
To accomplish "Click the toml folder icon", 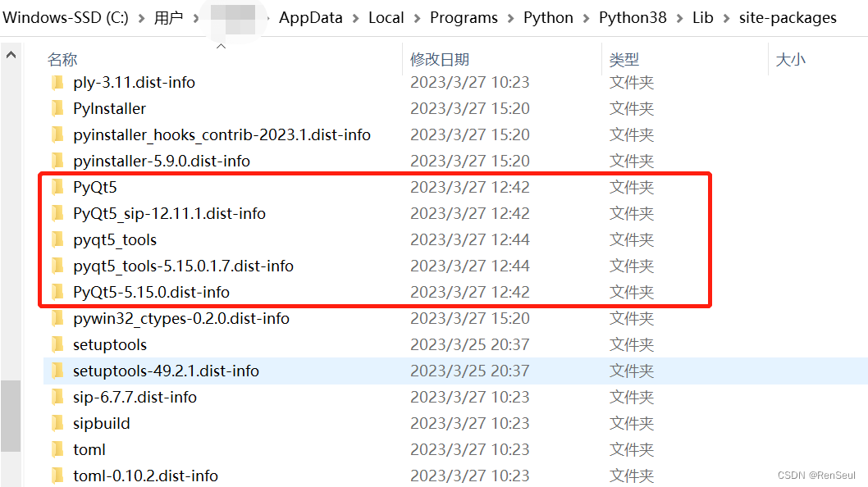I will click(x=57, y=449).
